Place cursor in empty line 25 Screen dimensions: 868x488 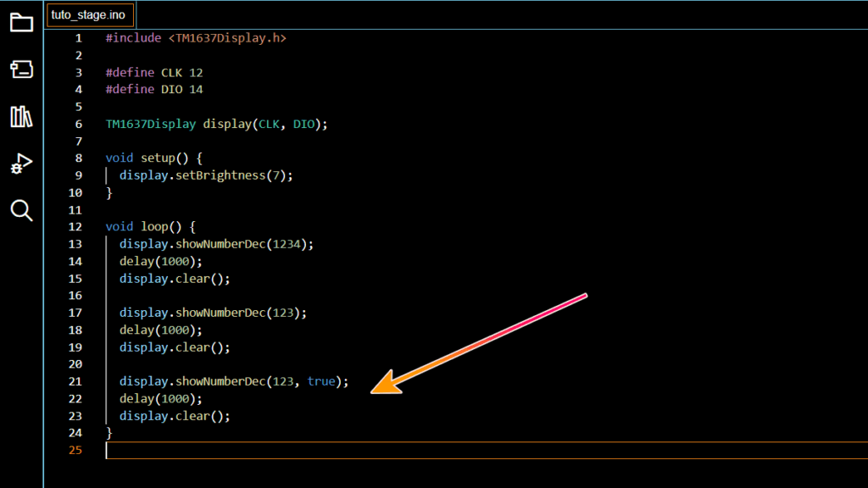(x=487, y=451)
